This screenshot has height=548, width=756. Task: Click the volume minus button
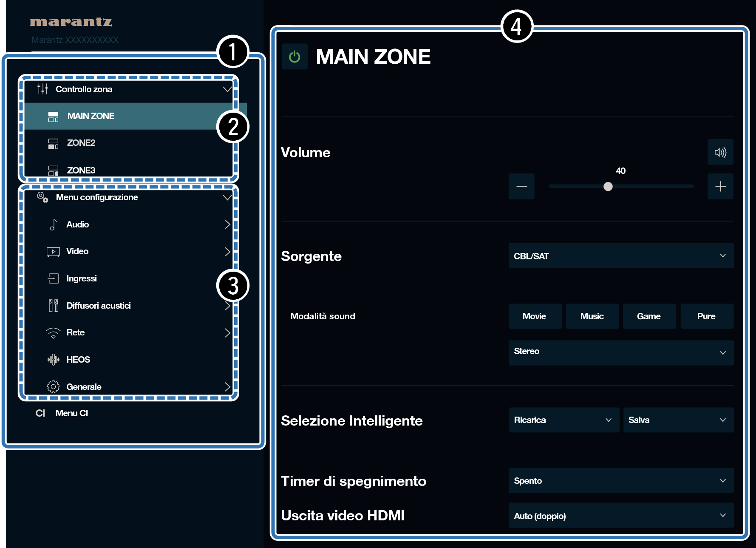coord(521,186)
